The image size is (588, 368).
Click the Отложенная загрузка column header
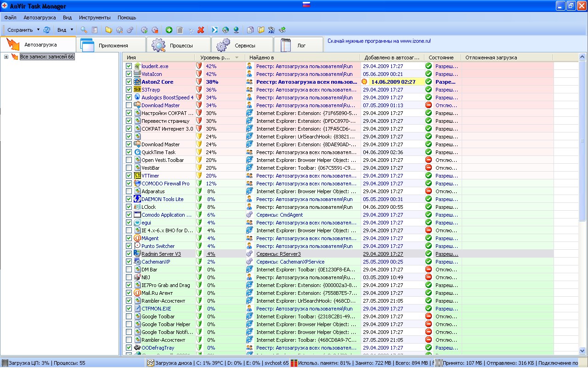click(507, 57)
